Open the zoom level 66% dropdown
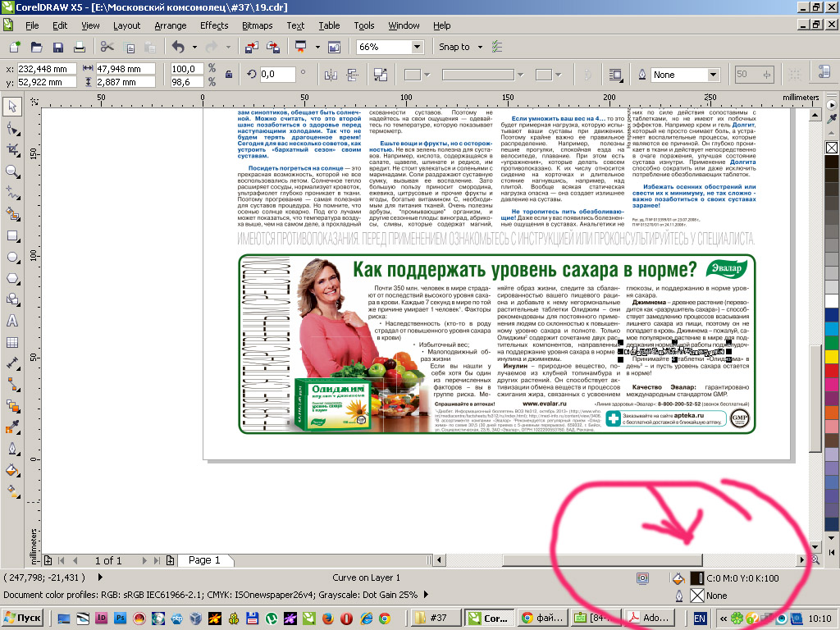Screen dimensions: 840x630 click(x=418, y=47)
